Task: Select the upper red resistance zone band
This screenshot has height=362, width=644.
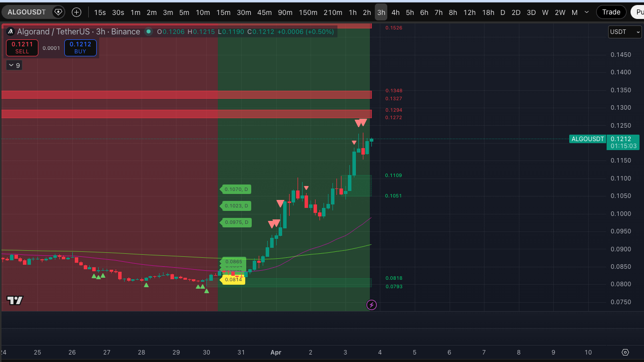Action: [x=186, y=95]
